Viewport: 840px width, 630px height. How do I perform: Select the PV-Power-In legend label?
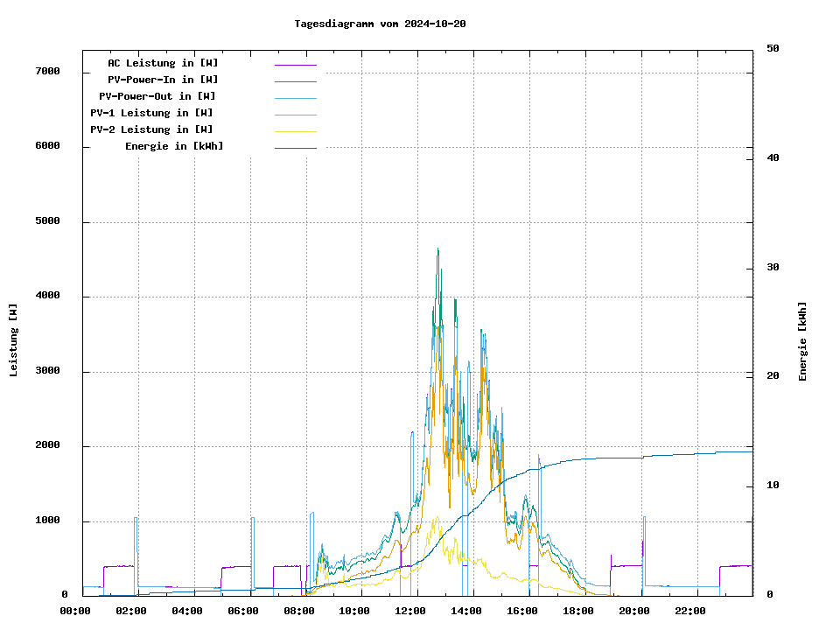(169, 80)
